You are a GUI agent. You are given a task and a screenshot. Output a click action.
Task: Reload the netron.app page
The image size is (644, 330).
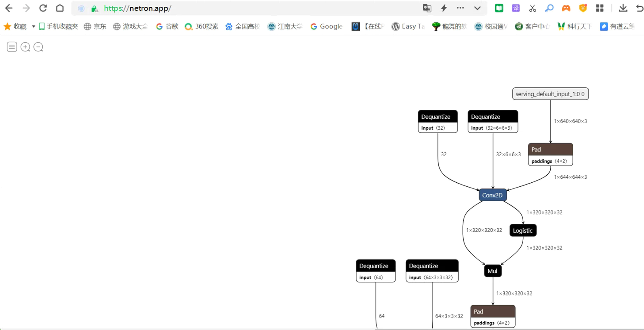(x=43, y=8)
